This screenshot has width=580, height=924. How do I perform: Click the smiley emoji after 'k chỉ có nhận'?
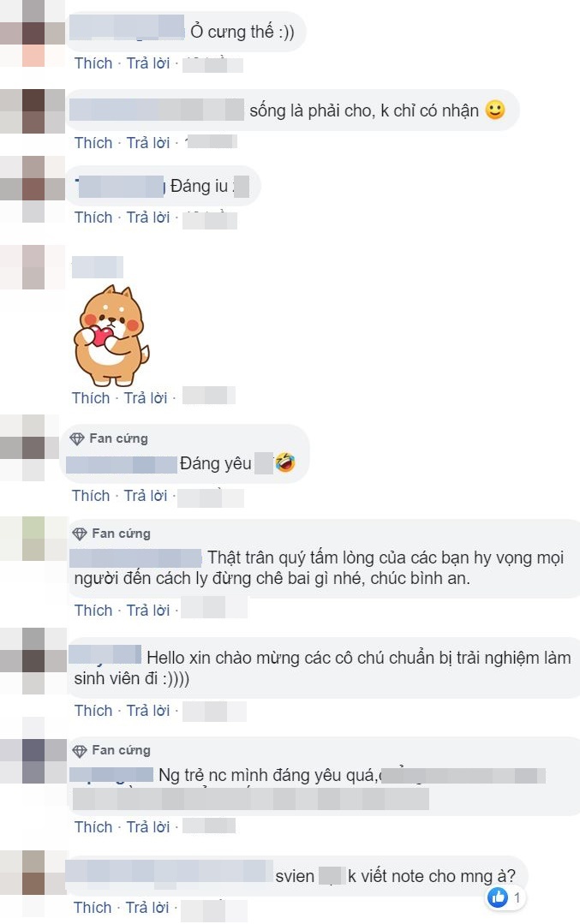(495, 110)
